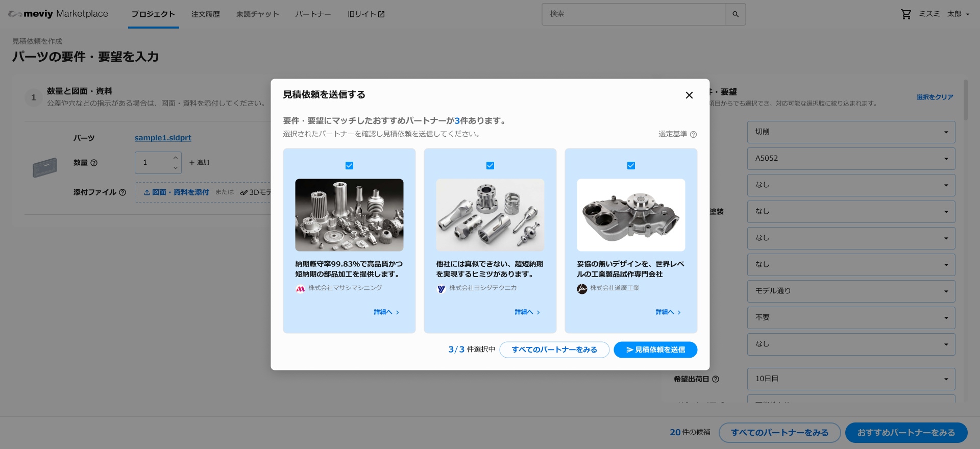This screenshot has width=980, height=449.
Task: Click すべてのパートナーをみる in the dialog
Action: click(x=554, y=350)
